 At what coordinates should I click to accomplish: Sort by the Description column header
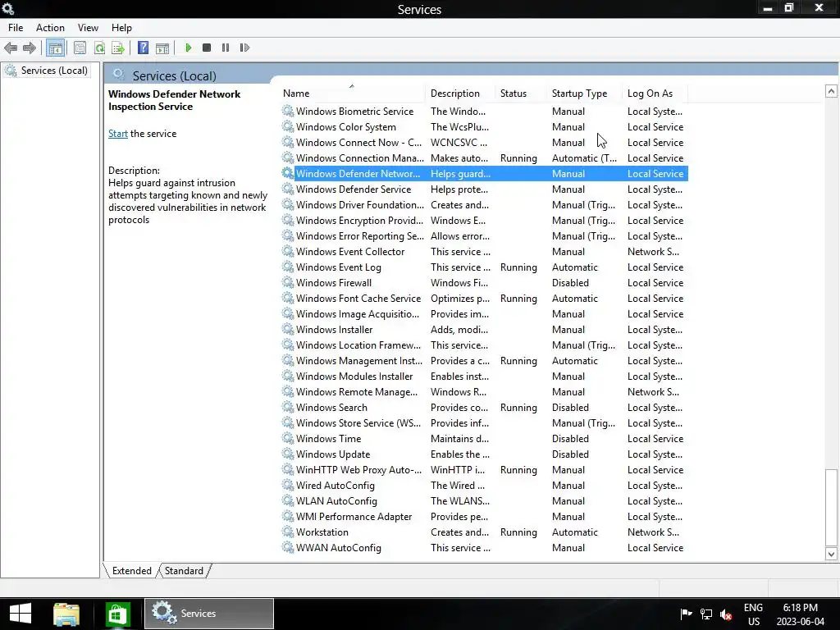pos(460,94)
